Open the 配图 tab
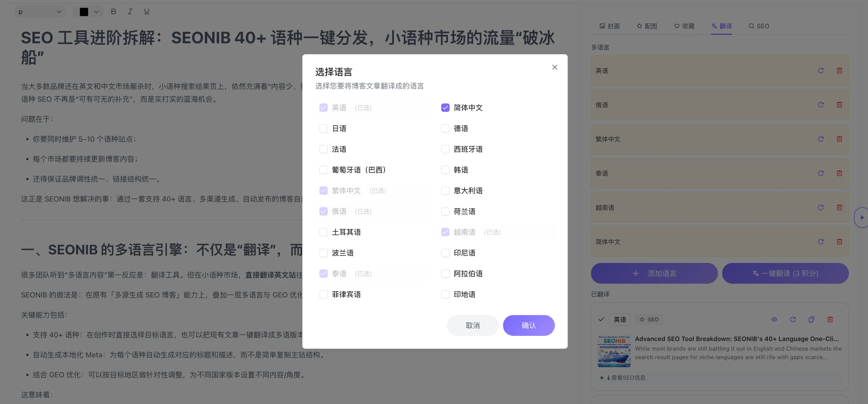Image resolution: width=868 pixels, height=404 pixels. coord(647,26)
